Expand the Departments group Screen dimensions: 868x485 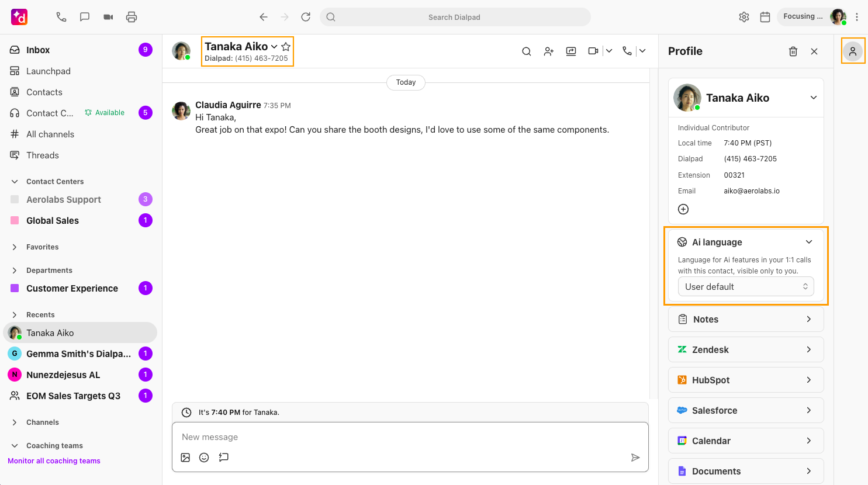coord(15,271)
